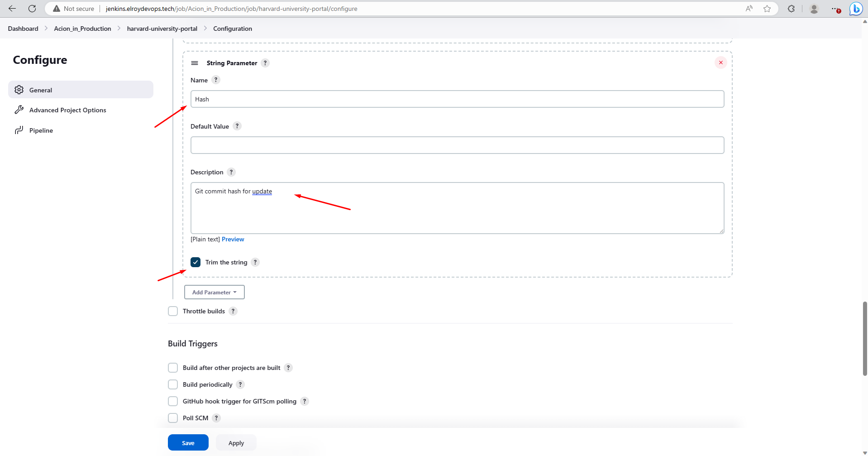Click the page vertical scrollbar thumb
Viewport: 868px width, 456px height.
pos(865,338)
